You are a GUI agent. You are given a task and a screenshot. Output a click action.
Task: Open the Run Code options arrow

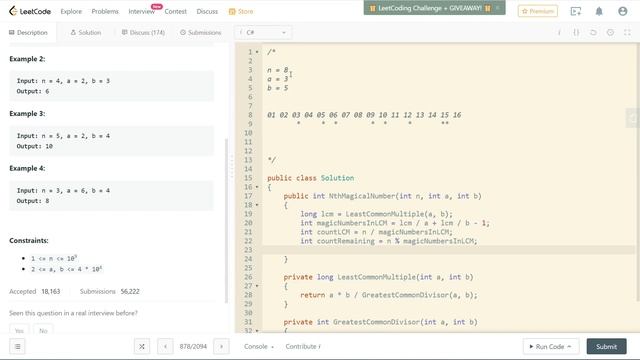[569, 347]
